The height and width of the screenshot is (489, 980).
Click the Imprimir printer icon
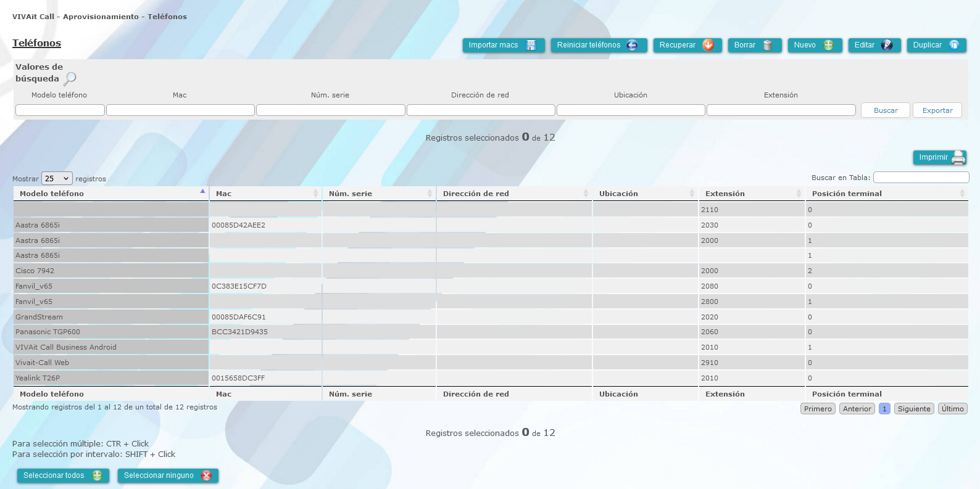[x=958, y=158]
